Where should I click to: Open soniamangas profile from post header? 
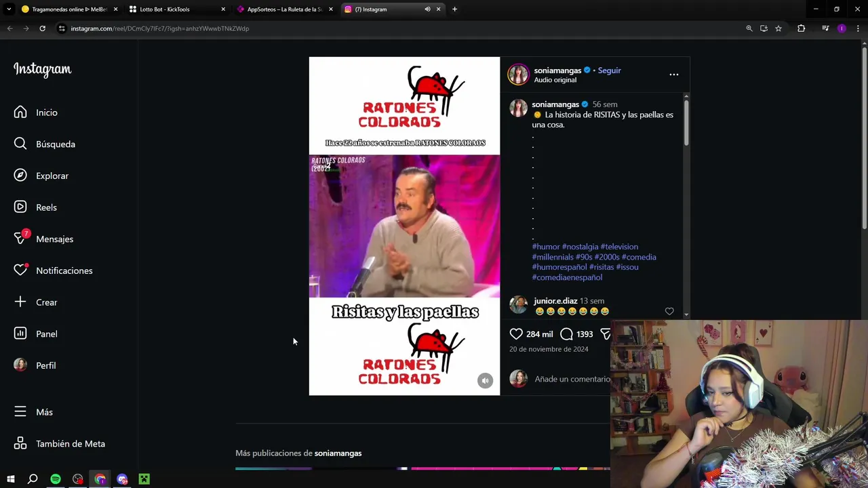coord(557,70)
